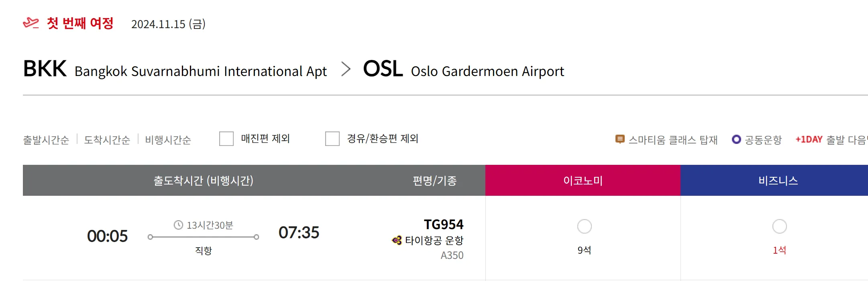This screenshot has width=868, height=281.
Task: Select the economy 9석 radio button
Action: pyautogui.click(x=584, y=226)
